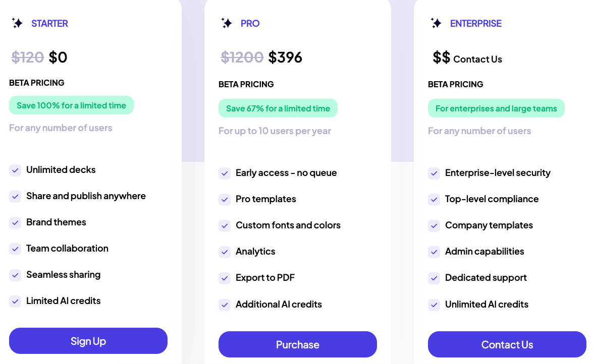This screenshot has width=594, height=364.
Task: Click check icon beside Export to PDF
Action: 225,278
